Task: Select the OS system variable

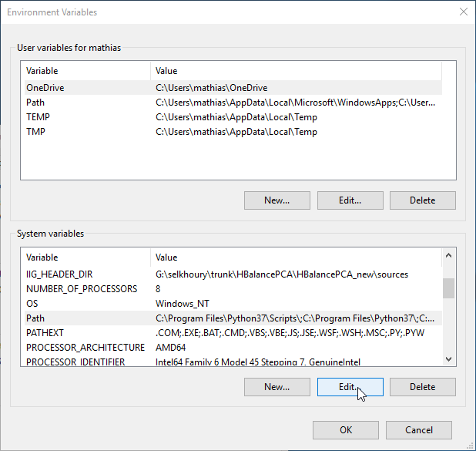Action: click(x=233, y=304)
